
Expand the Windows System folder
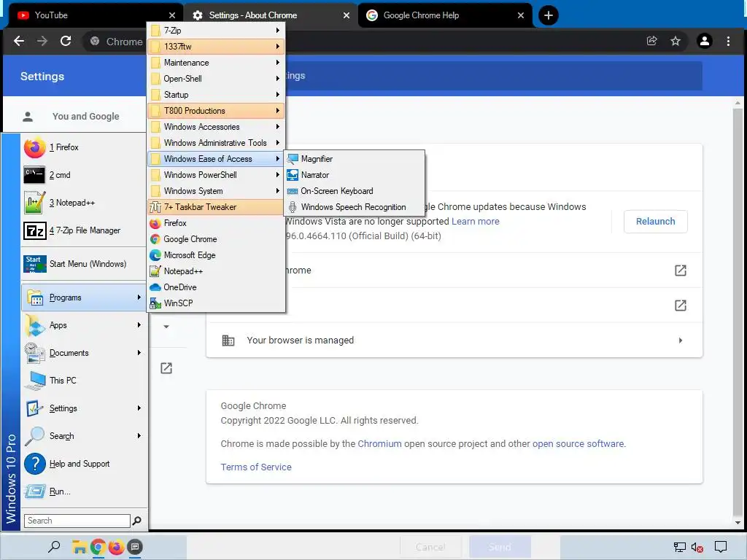click(216, 191)
